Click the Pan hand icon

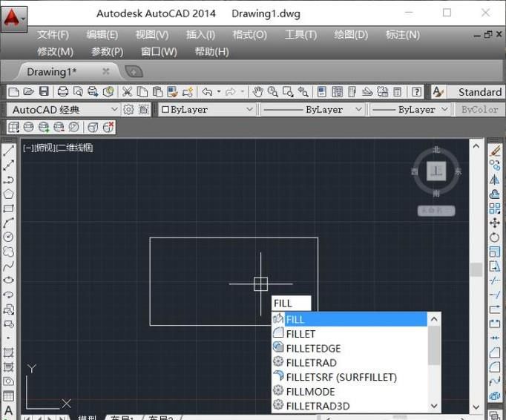[258, 92]
